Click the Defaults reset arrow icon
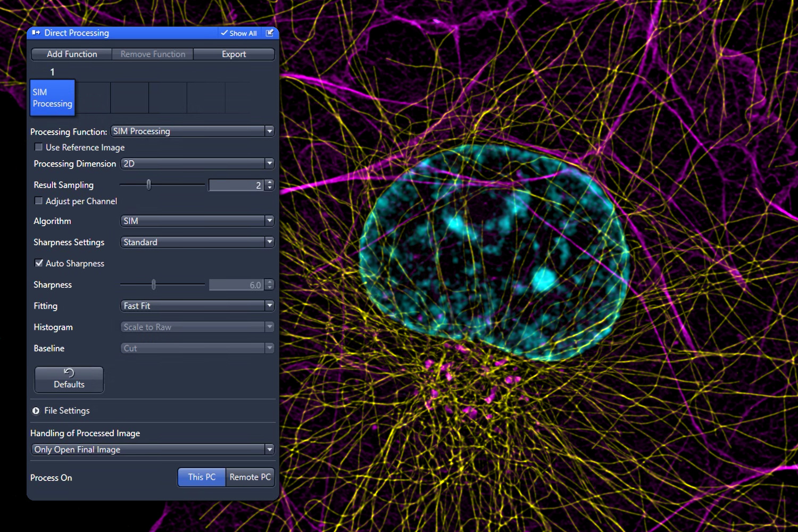This screenshot has width=798, height=532. coord(69,372)
